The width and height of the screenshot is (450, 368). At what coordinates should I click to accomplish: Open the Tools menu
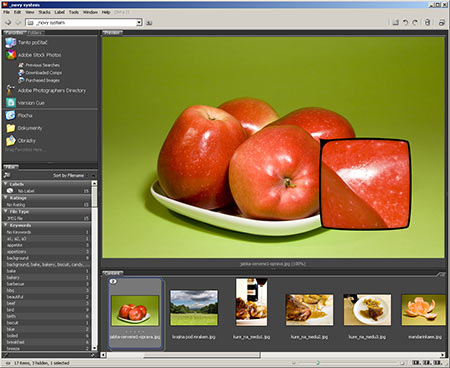74,12
